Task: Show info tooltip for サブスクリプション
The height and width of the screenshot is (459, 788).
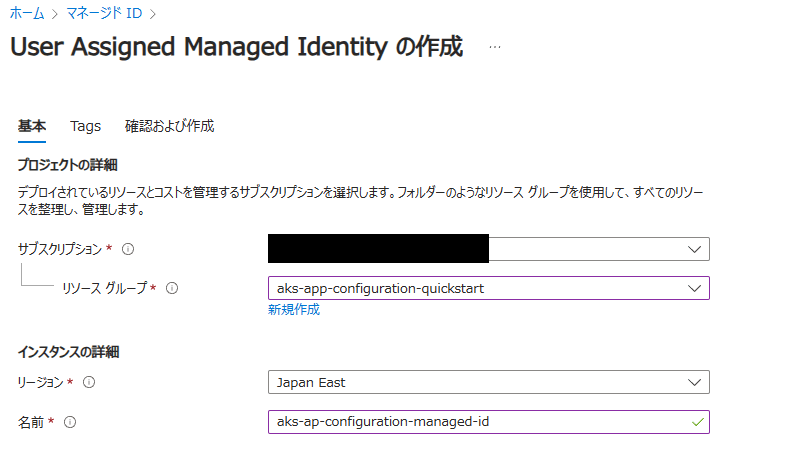Action: pos(128,249)
